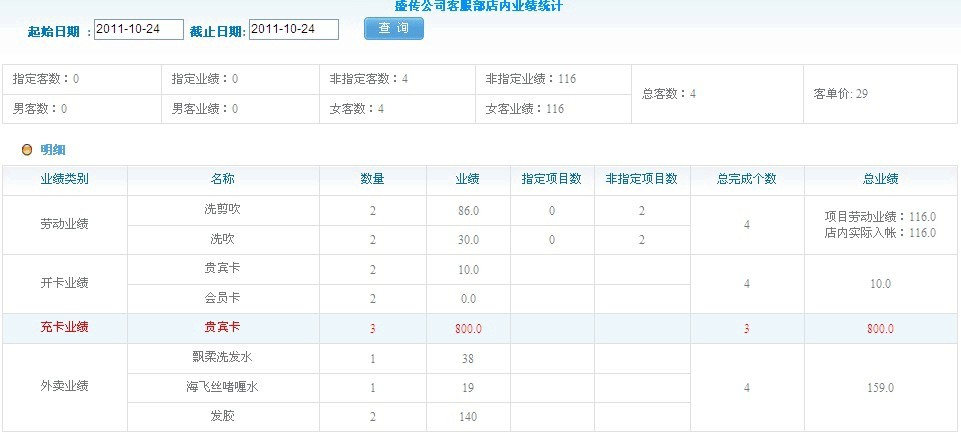Screen dimensions: 961x444
Task: Click the 会员卡 card row
Action: point(222,298)
